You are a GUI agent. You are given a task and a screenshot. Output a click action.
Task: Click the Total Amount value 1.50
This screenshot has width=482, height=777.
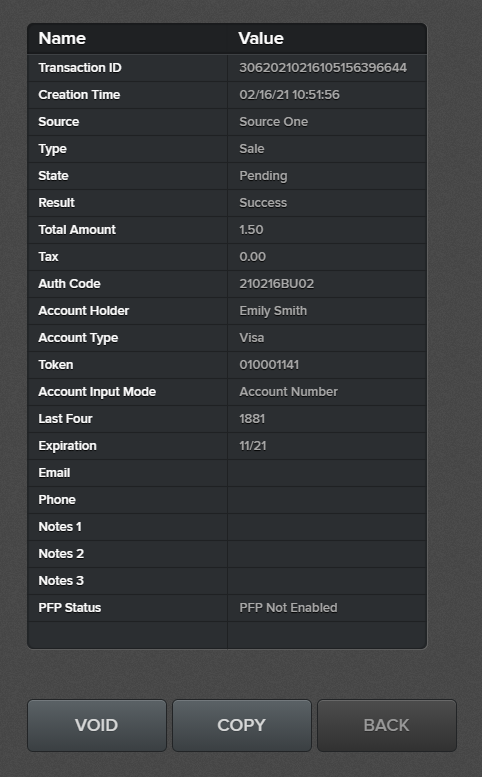(251, 230)
